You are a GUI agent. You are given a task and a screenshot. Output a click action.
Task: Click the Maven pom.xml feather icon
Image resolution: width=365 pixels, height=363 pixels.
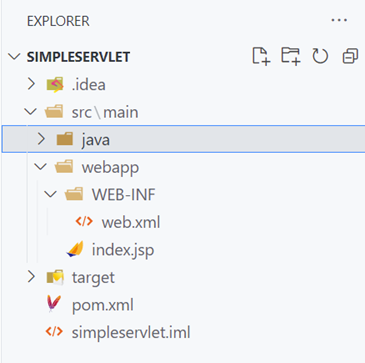pyautogui.click(x=54, y=304)
